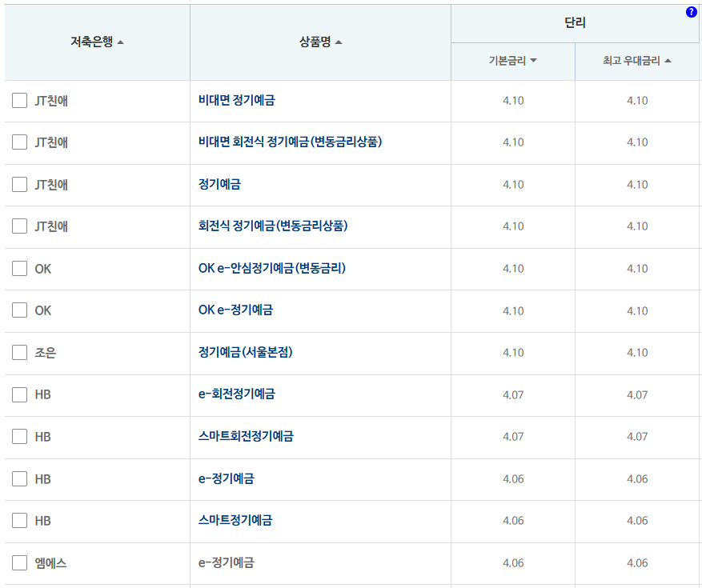Check the HB e-정기예금 row checkbox
The width and height of the screenshot is (702, 588).
coord(20,479)
